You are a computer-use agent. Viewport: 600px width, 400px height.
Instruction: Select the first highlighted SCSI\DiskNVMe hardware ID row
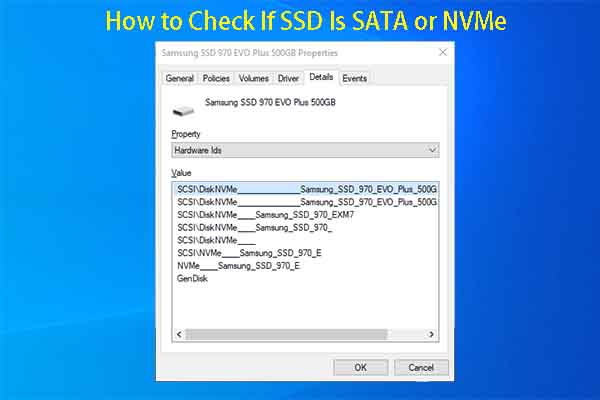point(307,189)
